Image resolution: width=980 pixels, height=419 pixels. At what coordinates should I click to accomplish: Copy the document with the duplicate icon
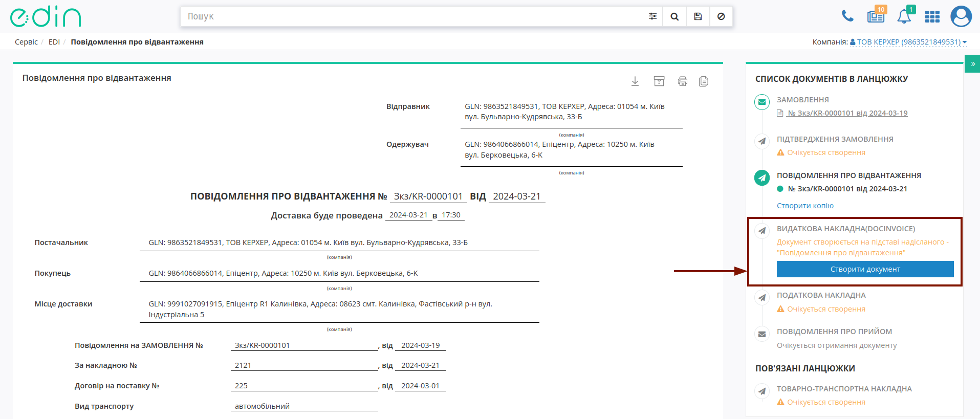point(704,81)
